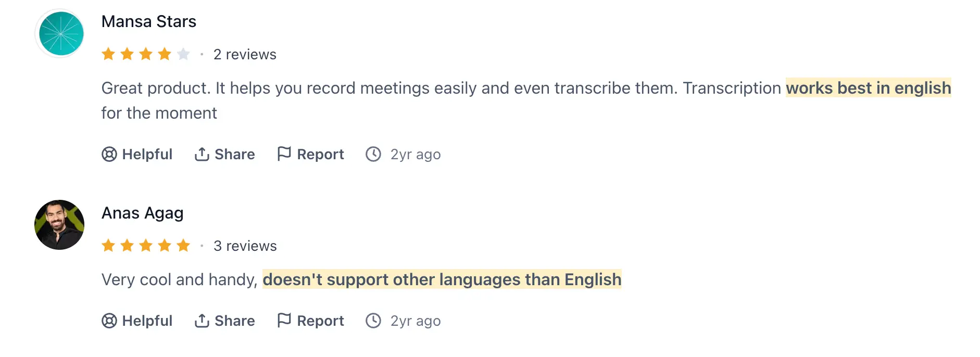Open Mansa Stars' teal profile avatar
This screenshot has width=980, height=357.
click(x=60, y=34)
